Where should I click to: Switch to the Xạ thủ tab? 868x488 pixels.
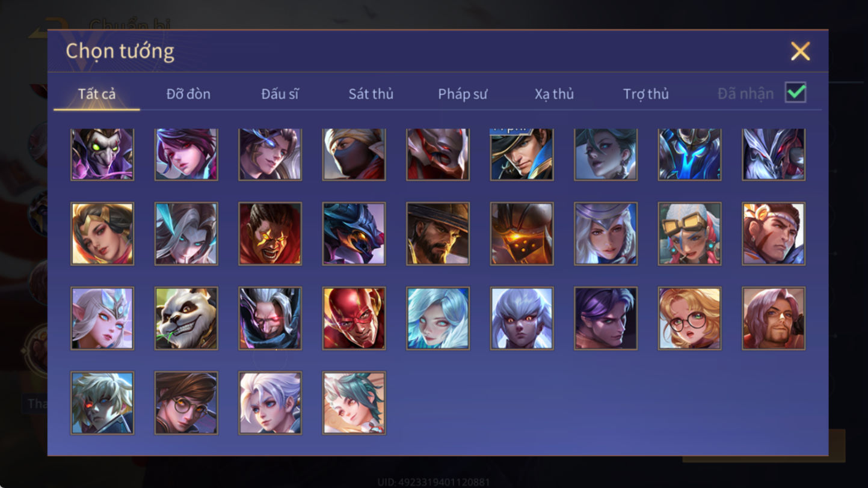click(554, 94)
